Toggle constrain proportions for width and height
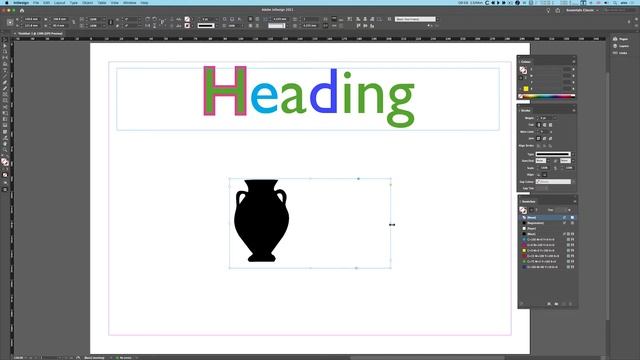The width and height of the screenshot is (640, 360). click(x=73, y=22)
